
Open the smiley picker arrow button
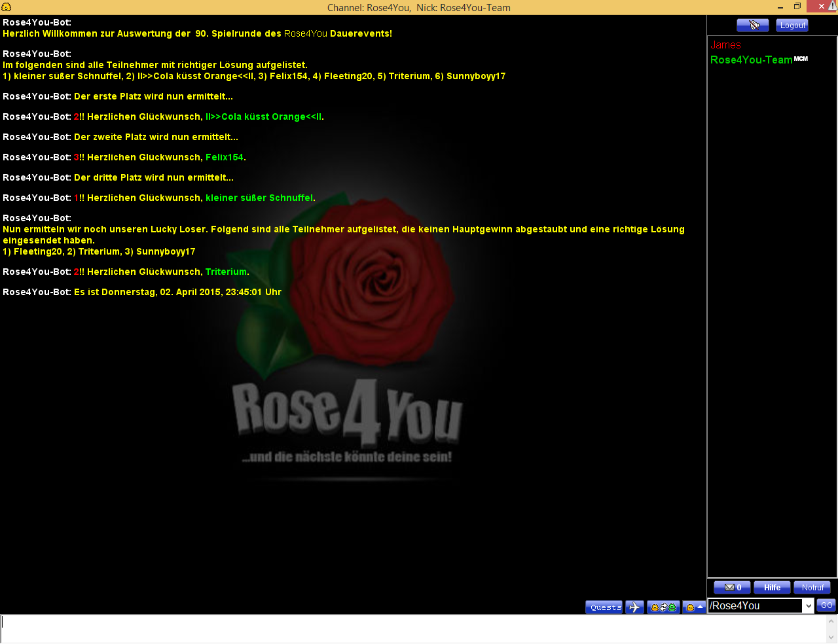(694, 607)
